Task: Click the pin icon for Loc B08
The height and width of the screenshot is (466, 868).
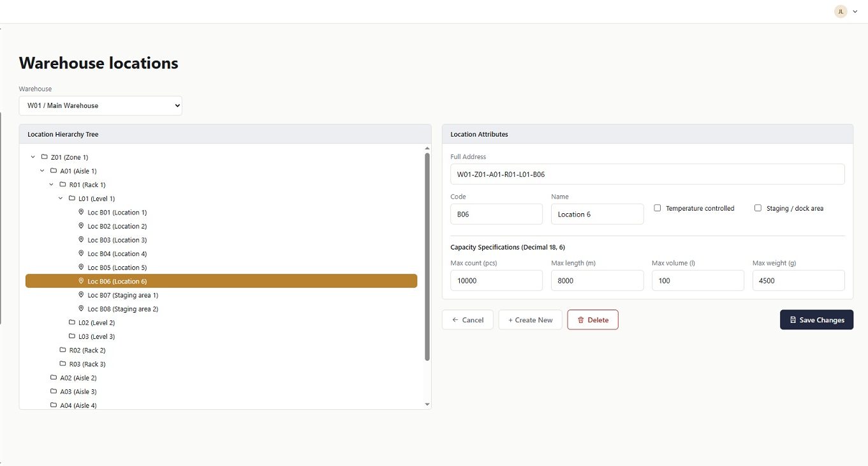Action: pyautogui.click(x=81, y=309)
